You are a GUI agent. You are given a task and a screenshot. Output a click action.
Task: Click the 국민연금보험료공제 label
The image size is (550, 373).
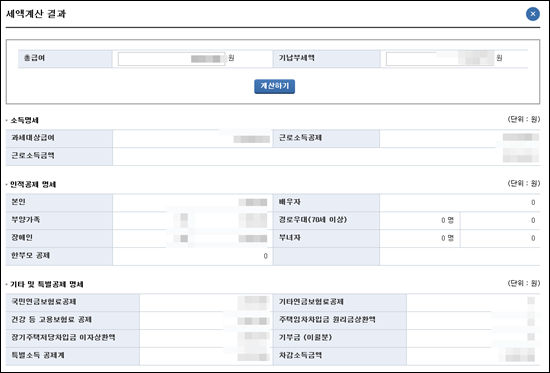point(44,302)
